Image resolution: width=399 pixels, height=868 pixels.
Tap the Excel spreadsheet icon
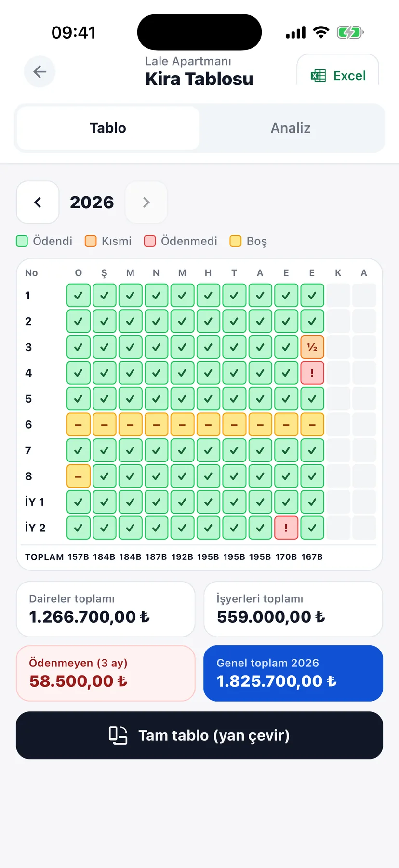click(x=318, y=76)
